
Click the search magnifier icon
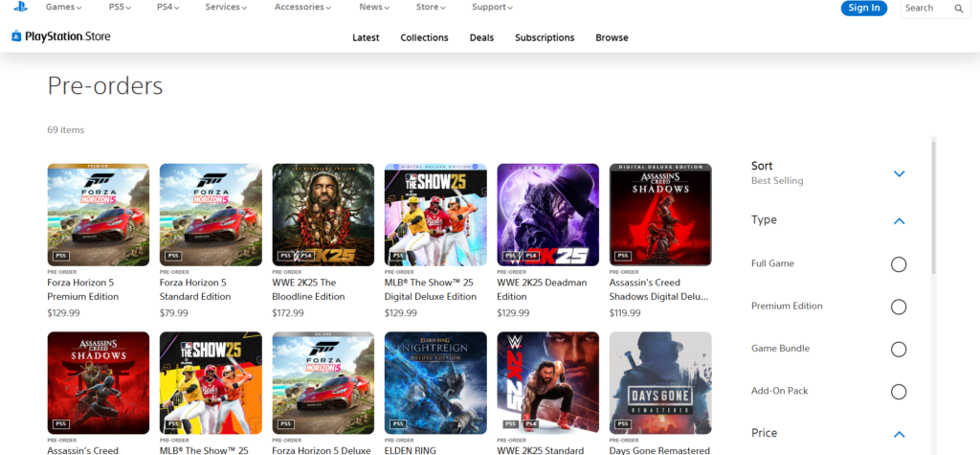coord(959,8)
